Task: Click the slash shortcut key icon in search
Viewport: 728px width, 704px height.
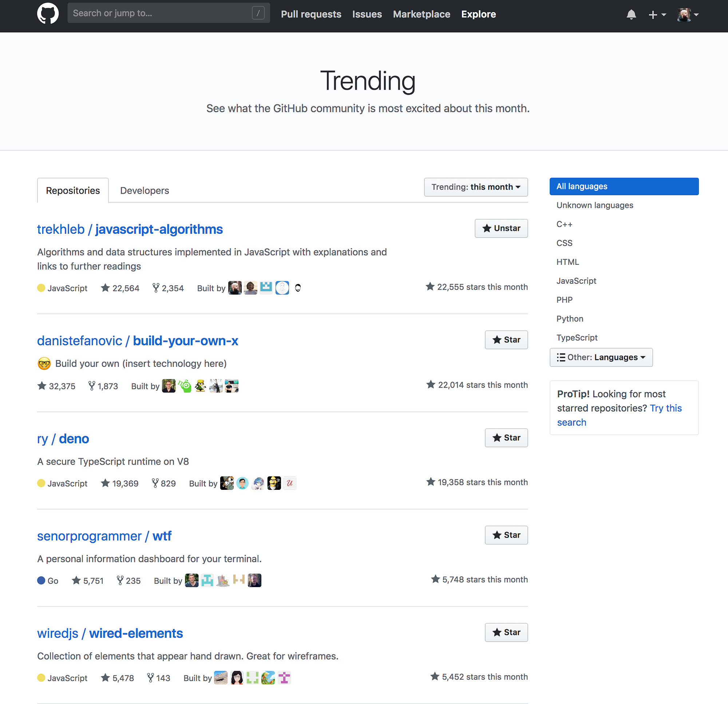Action: click(x=258, y=13)
